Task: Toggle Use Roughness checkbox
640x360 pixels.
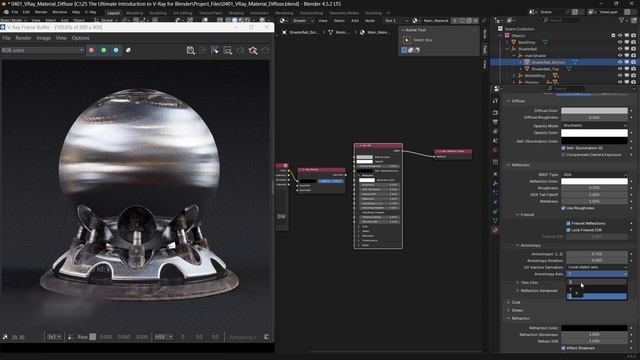Action: click(563, 208)
